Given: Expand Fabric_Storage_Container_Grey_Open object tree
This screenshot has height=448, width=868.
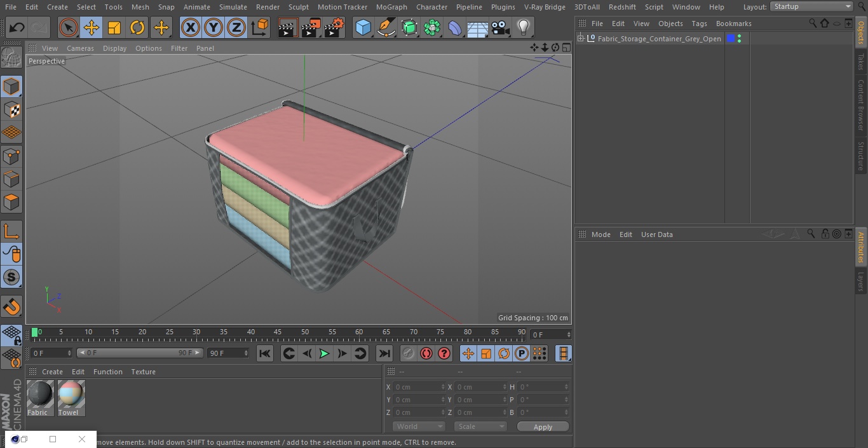Looking at the screenshot, I should (580, 39).
